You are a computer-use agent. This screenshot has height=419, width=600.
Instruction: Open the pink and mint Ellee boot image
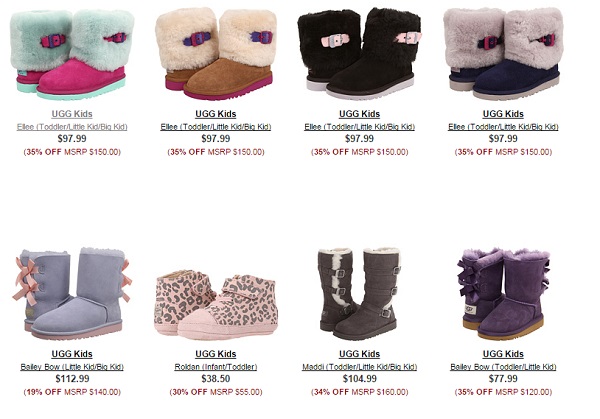[72, 54]
